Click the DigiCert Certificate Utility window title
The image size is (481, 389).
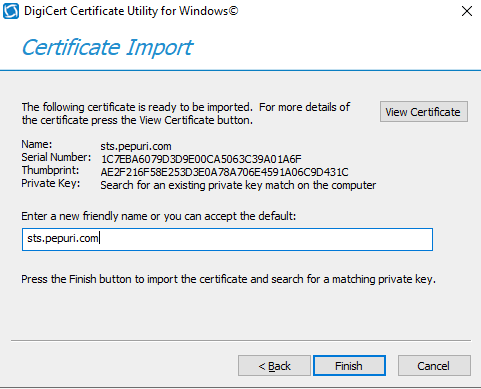click(131, 11)
